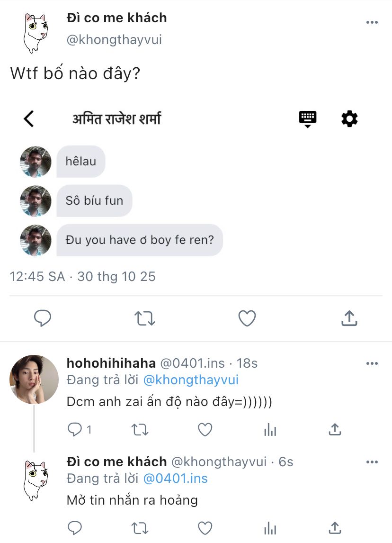
Task: Like the main tweet with the heart icon
Action: pyautogui.click(x=247, y=318)
